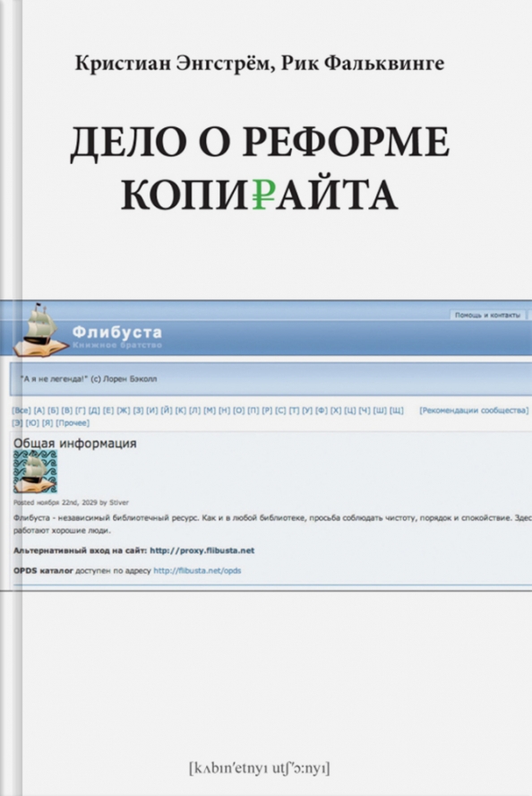
Task: Select the [П] letter filter
Action: coord(253,411)
